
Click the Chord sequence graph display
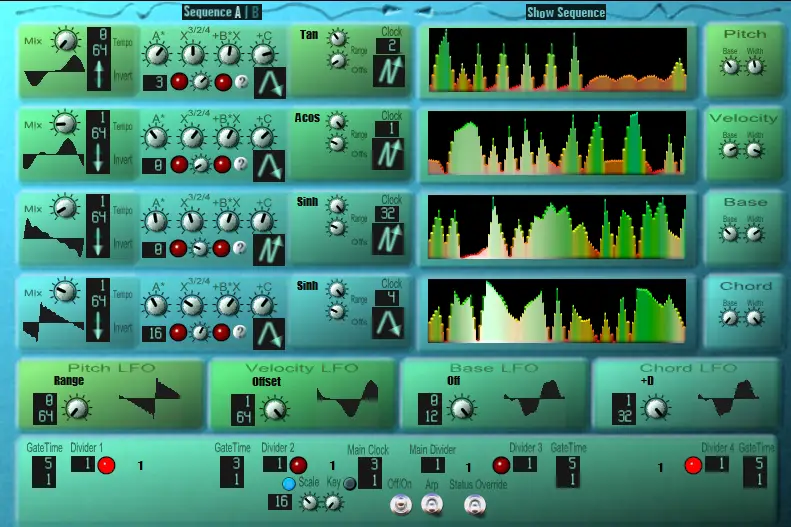[557, 311]
